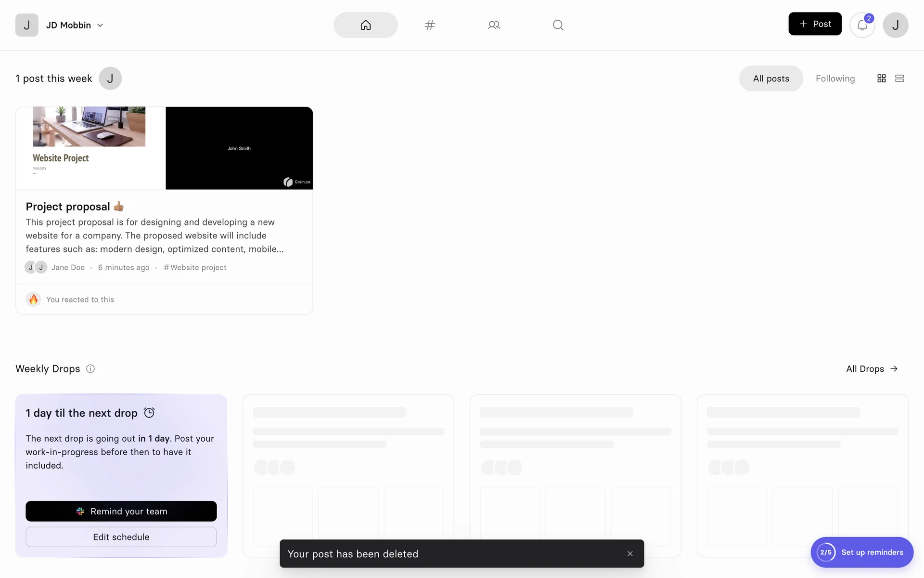
Task: Switch to grid view layout
Action: 881,79
